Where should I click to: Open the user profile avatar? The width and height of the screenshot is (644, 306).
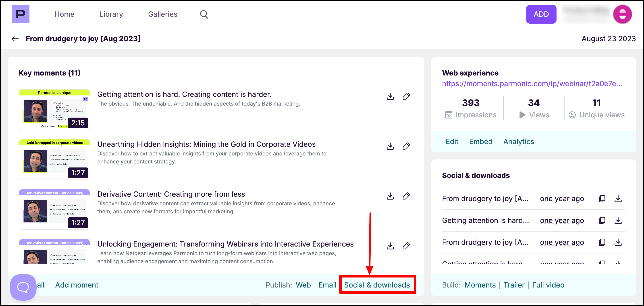coord(622,14)
